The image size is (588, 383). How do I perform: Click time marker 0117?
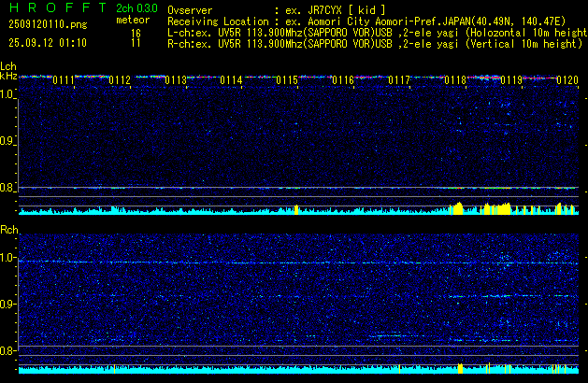click(x=399, y=80)
